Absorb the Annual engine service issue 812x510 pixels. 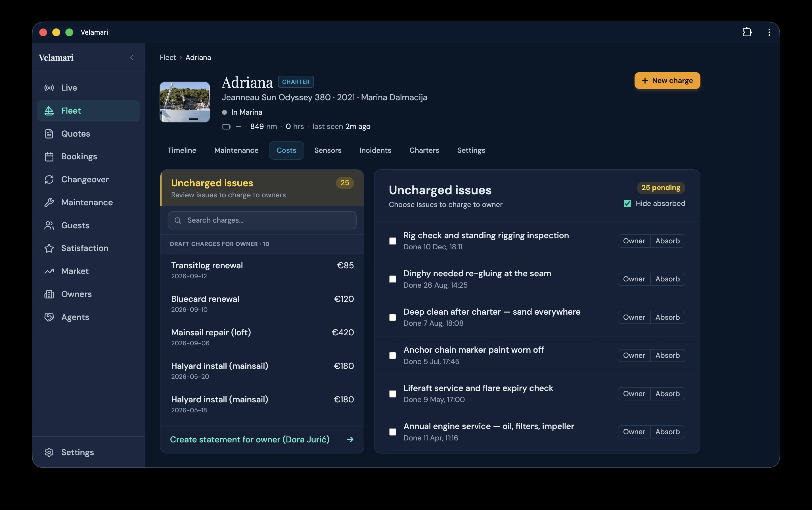(x=667, y=432)
